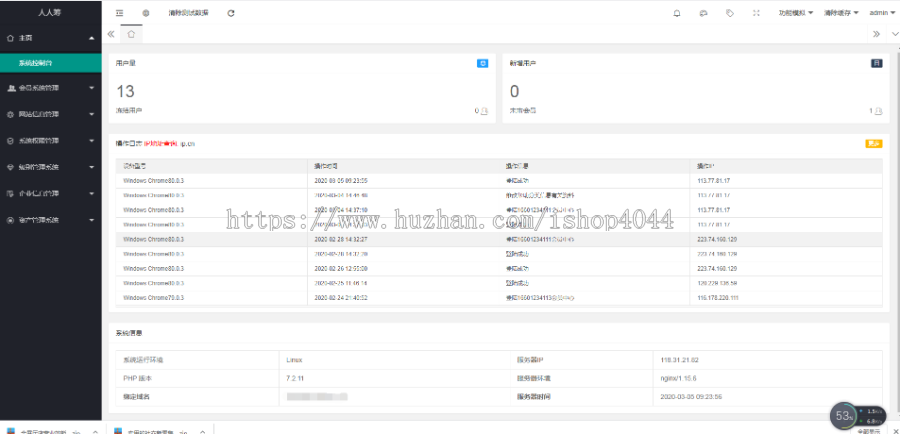Image resolution: width=900 pixels, height=434 pixels.
Task: Expand the arrow on the people-icon sidebar row
Action: pyautogui.click(x=92, y=88)
